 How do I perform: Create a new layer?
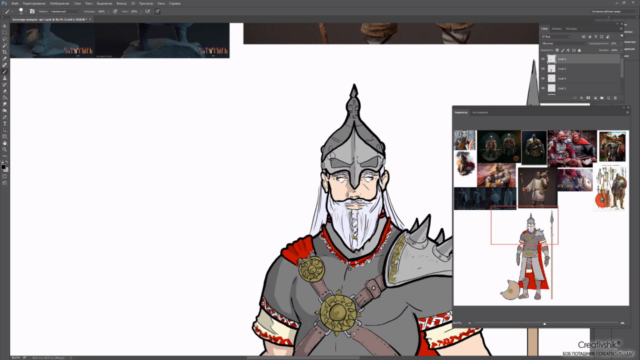(609, 98)
